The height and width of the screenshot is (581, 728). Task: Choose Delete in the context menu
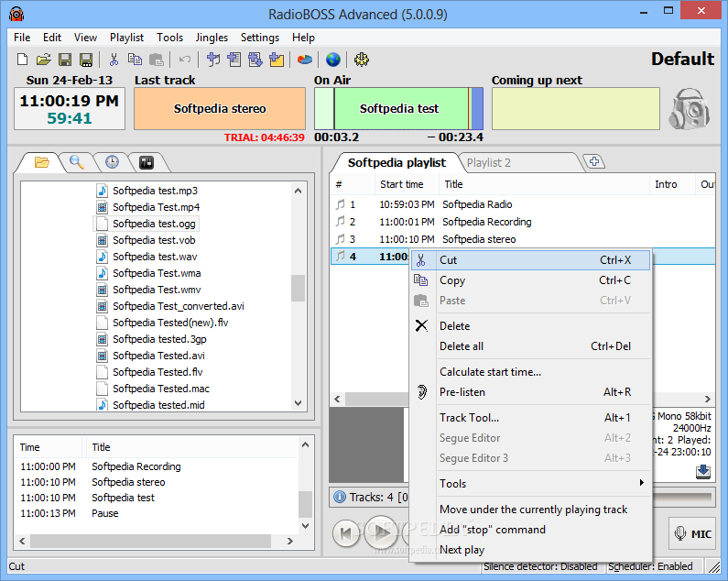(531, 326)
